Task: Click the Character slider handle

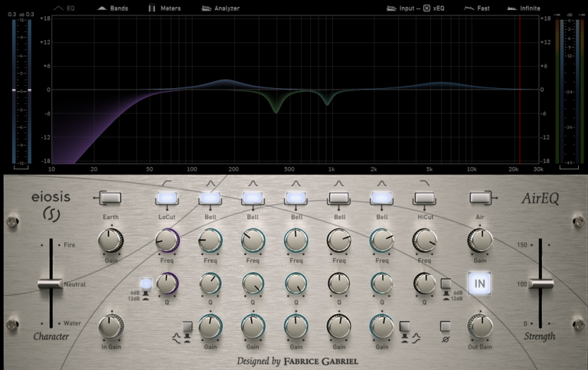Action: point(51,283)
